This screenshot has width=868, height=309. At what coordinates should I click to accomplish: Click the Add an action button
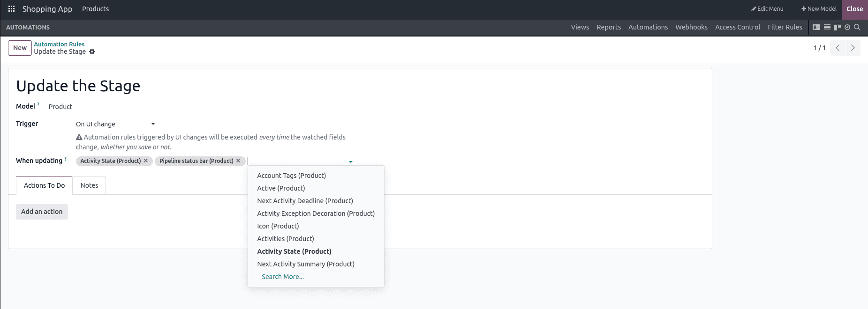click(x=42, y=212)
